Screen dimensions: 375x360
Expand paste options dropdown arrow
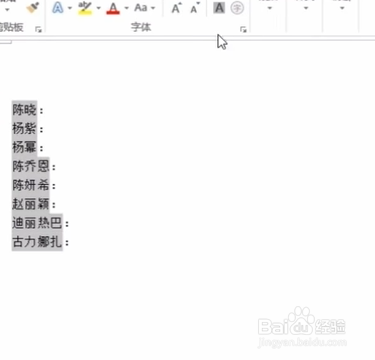[x=7, y=9]
